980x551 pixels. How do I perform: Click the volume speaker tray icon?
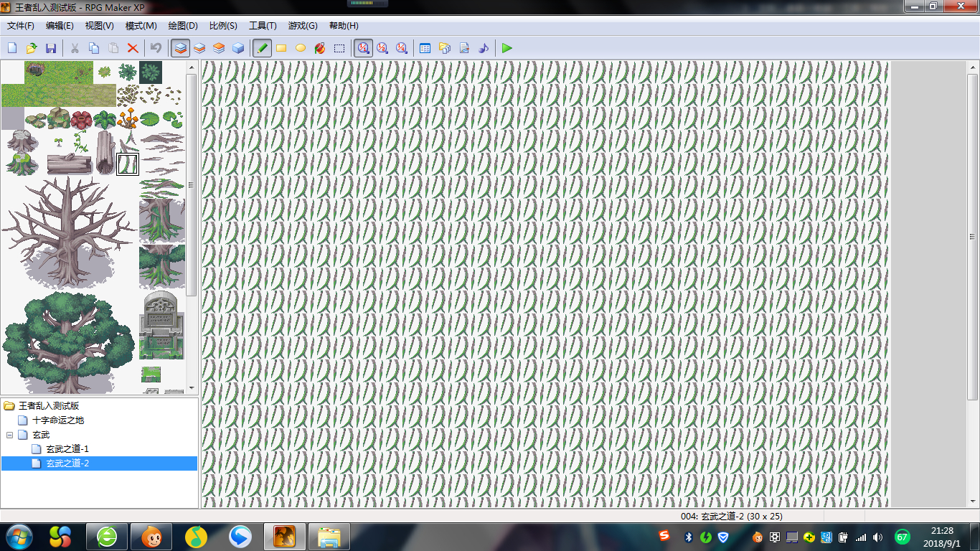[877, 537]
